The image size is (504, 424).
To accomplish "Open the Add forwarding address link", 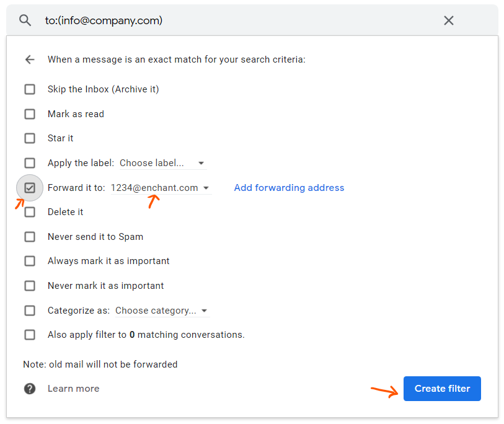I will (x=289, y=188).
